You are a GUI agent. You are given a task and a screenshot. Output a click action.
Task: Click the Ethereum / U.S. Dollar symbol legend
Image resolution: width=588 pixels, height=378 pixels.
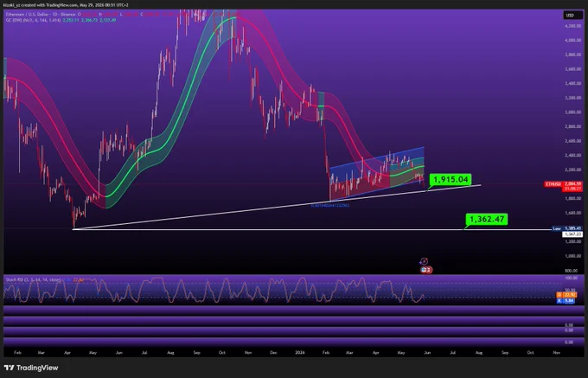click(40, 14)
